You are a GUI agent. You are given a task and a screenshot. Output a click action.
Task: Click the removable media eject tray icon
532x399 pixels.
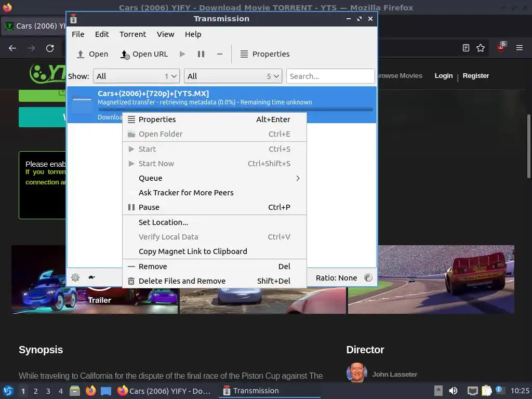pyautogui.click(x=438, y=391)
